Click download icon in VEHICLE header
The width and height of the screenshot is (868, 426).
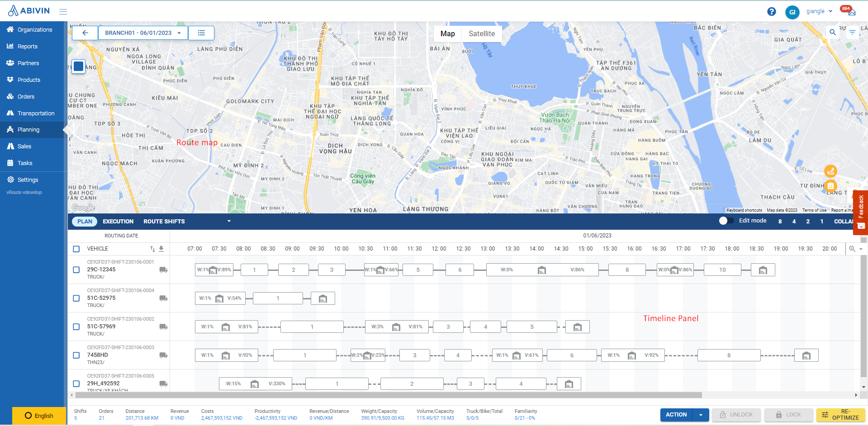tap(161, 249)
